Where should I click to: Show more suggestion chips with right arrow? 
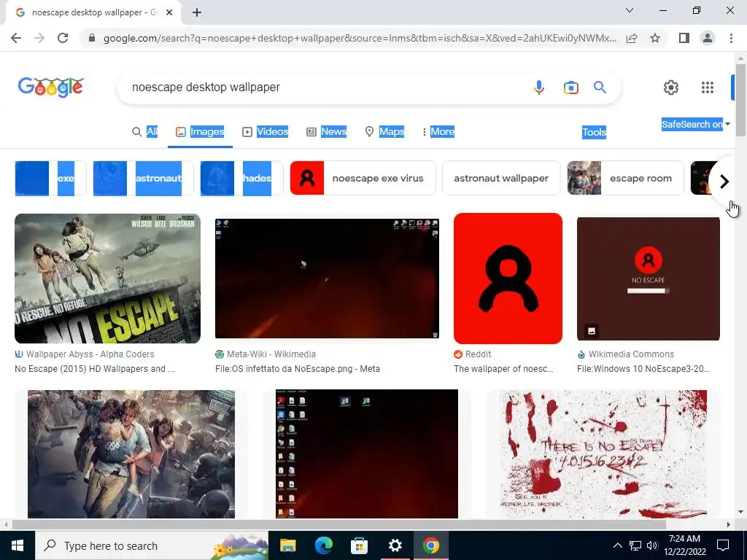click(x=724, y=182)
